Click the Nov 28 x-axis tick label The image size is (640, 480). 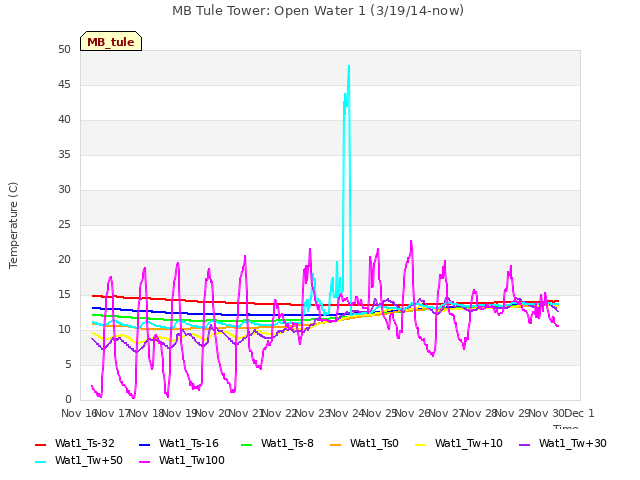[479, 413]
